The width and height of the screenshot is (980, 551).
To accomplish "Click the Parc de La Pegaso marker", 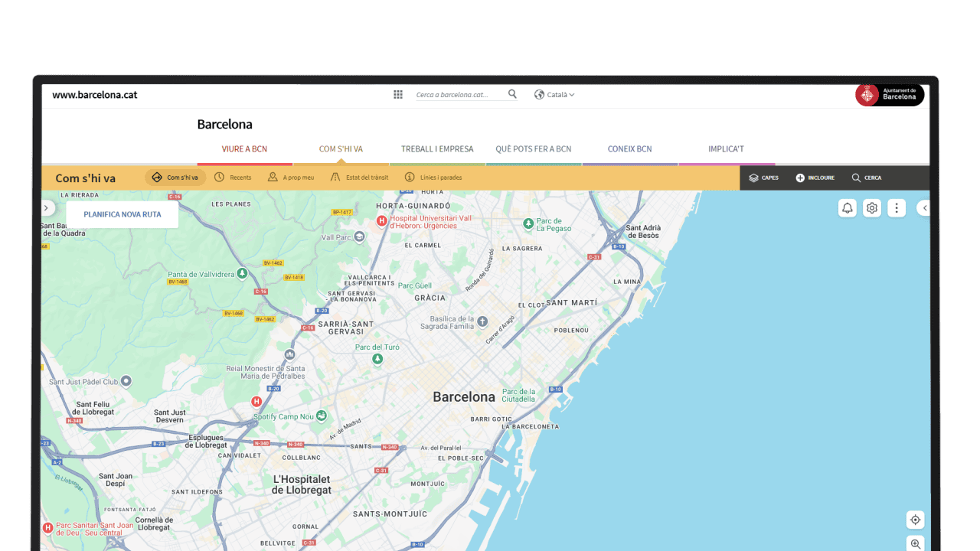I will pyautogui.click(x=528, y=223).
